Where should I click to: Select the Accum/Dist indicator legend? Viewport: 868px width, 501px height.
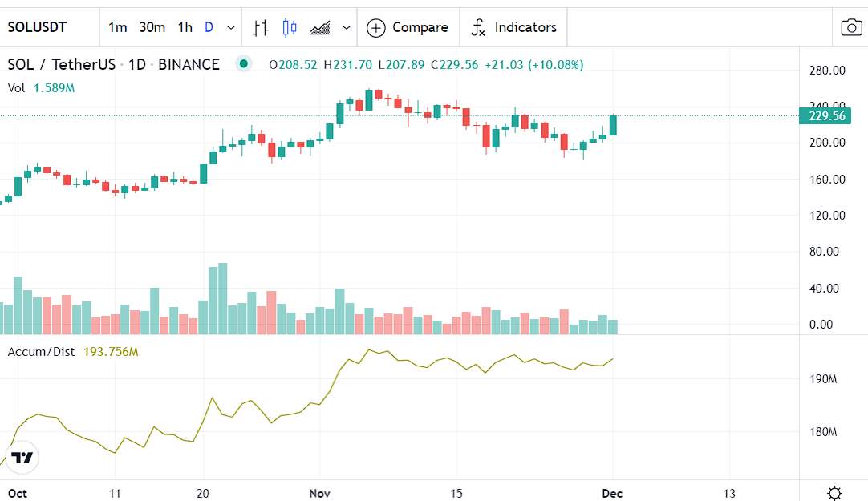click(42, 351)
